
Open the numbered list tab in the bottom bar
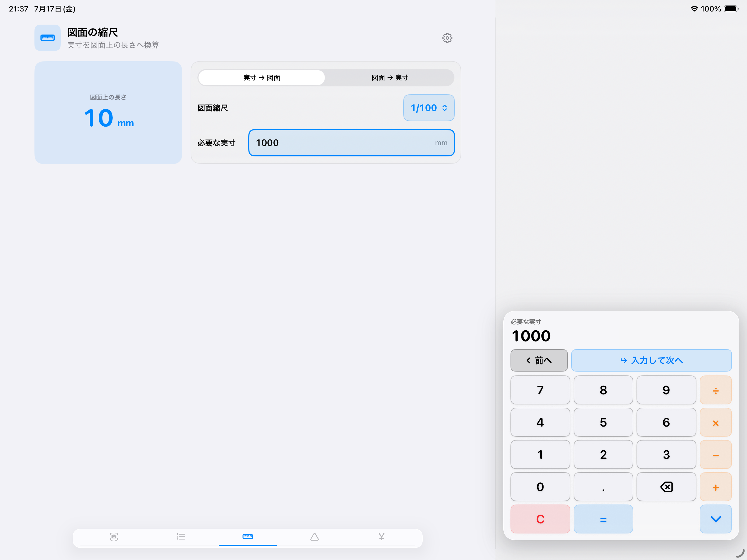181,536
